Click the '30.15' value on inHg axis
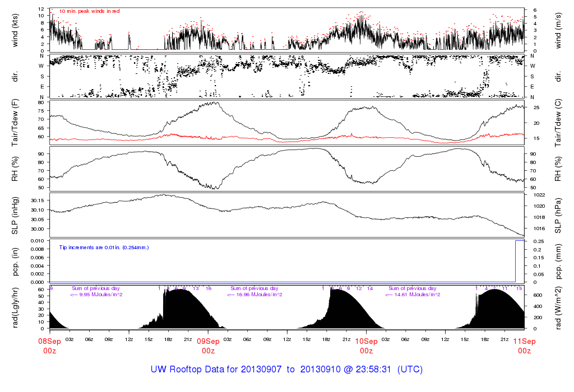Screen dimensions: 574x392 click(38, 200)
